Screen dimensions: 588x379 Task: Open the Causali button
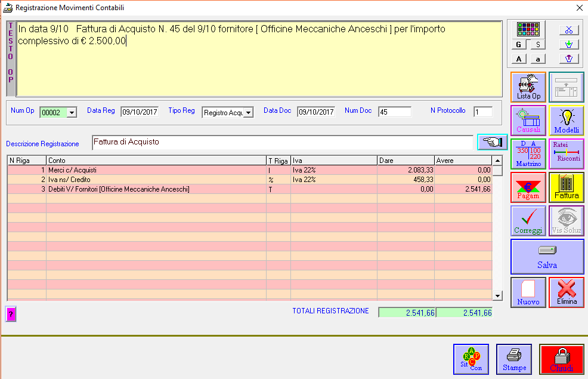tap(528, 121)
